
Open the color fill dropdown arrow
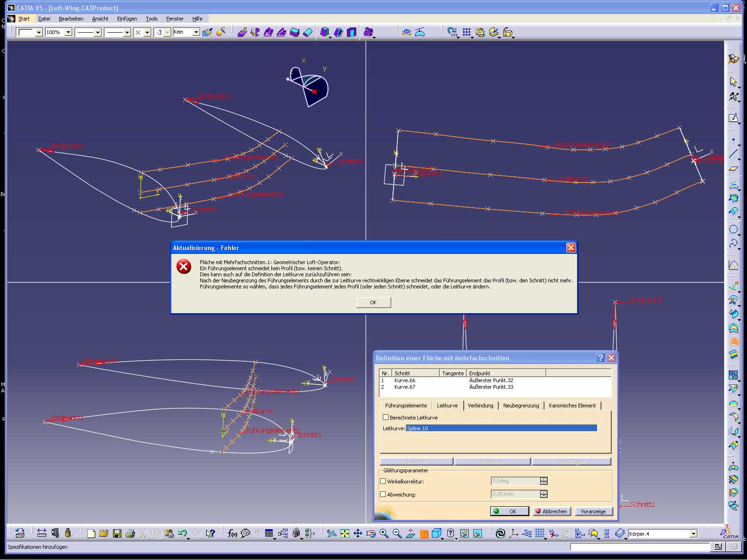point(39,32)
